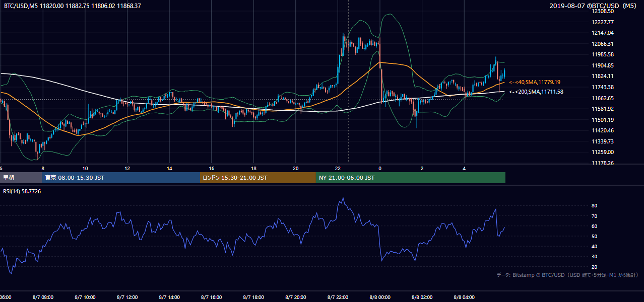Click price axis label 12227.77
644x302 pixels.
pyautogui.click(x=603, y=22)
